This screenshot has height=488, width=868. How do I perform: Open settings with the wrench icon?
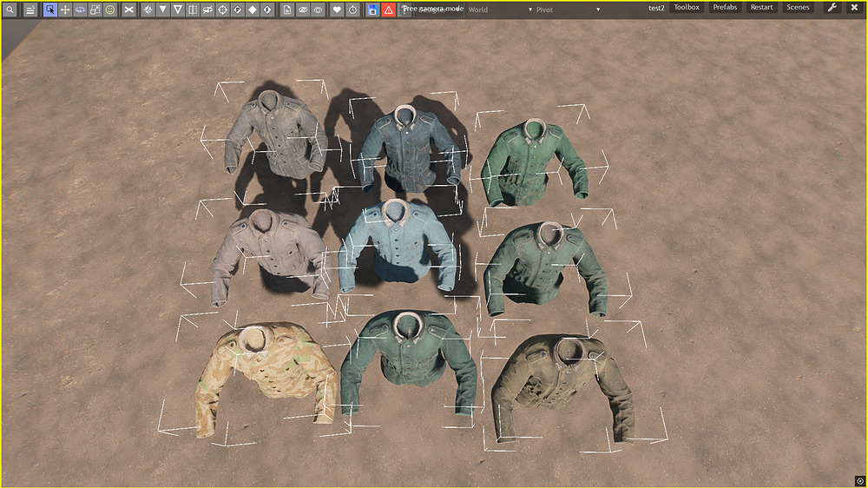tap(832, 8)
